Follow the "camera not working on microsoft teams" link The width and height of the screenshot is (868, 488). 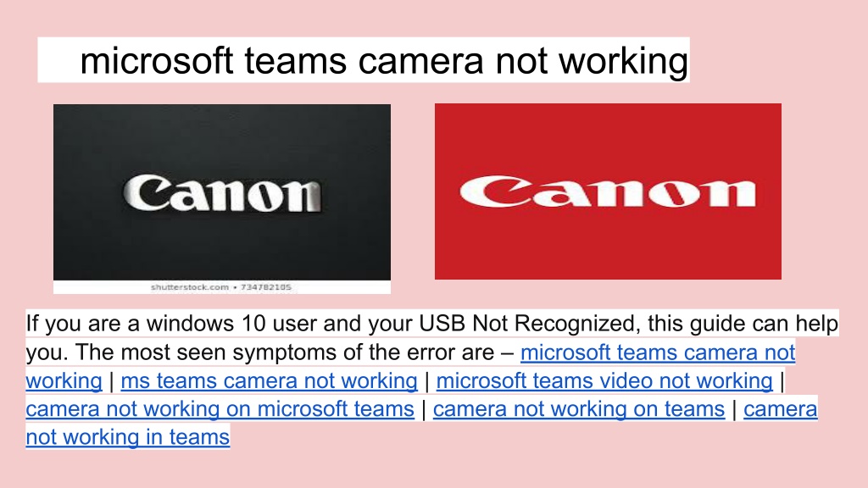pos(220,409)
